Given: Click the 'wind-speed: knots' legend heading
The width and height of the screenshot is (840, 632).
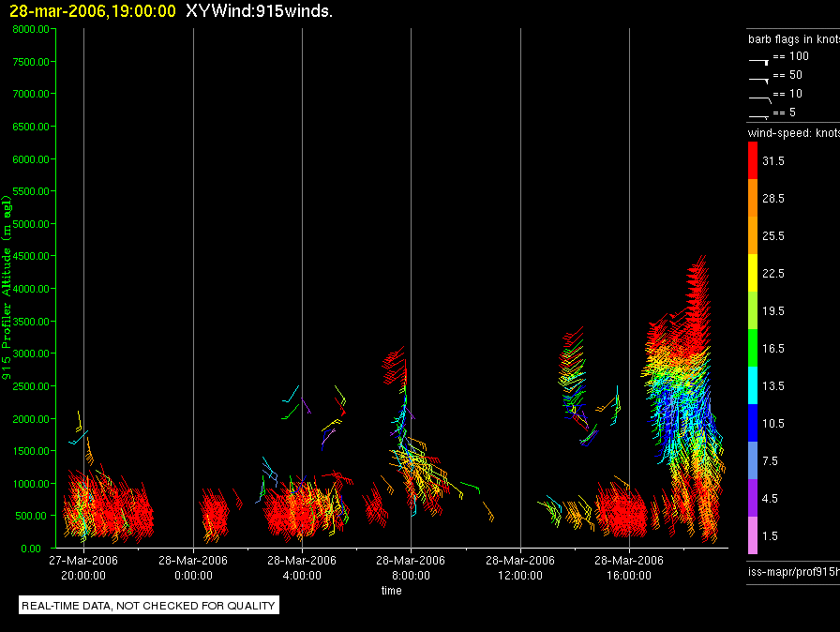Looking at the screenshot, I should pos(794,133).
